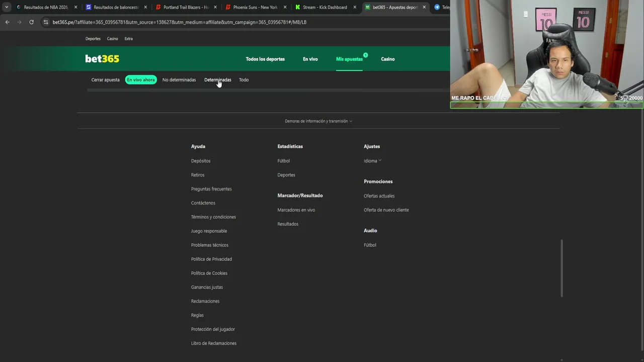Expand the Idioma dropdown

373,161
